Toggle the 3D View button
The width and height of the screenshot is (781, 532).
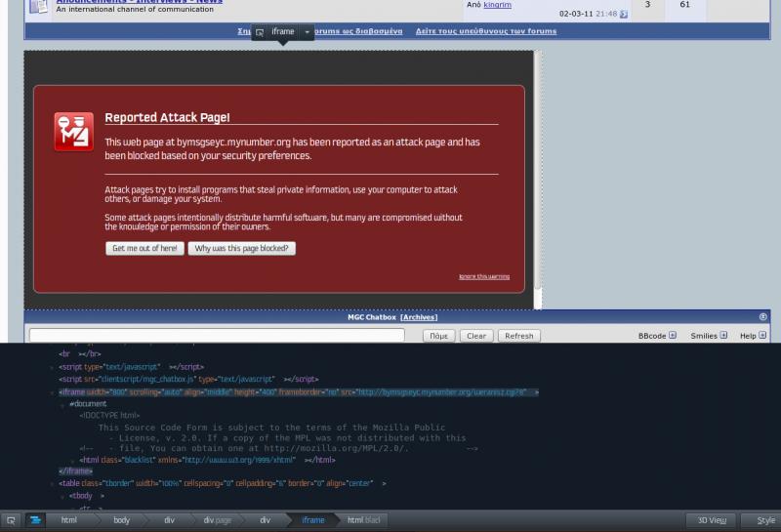(x=710, y=520)
